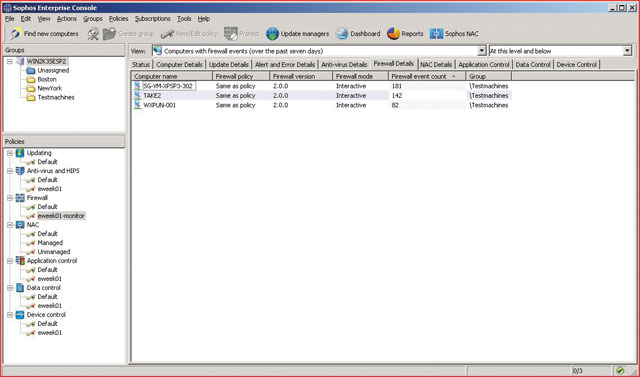The height and width of the screenshot is (377, 640).
Task: Sort by Computer name column header
Action: pyautogui.click(x=172, y=76)
